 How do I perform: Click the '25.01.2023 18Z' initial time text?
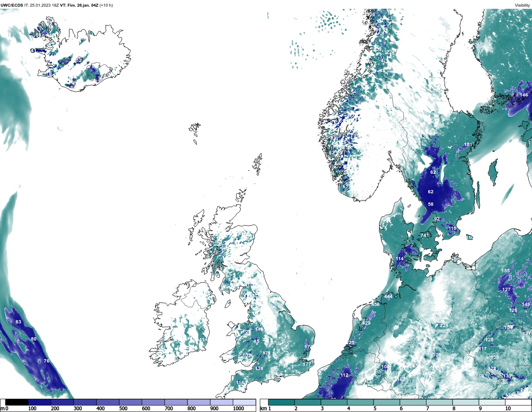[44, 5]
